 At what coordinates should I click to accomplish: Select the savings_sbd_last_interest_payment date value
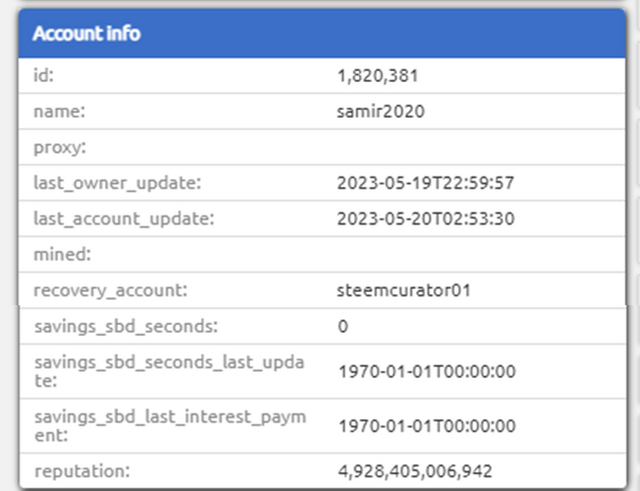tap(427, 426)
